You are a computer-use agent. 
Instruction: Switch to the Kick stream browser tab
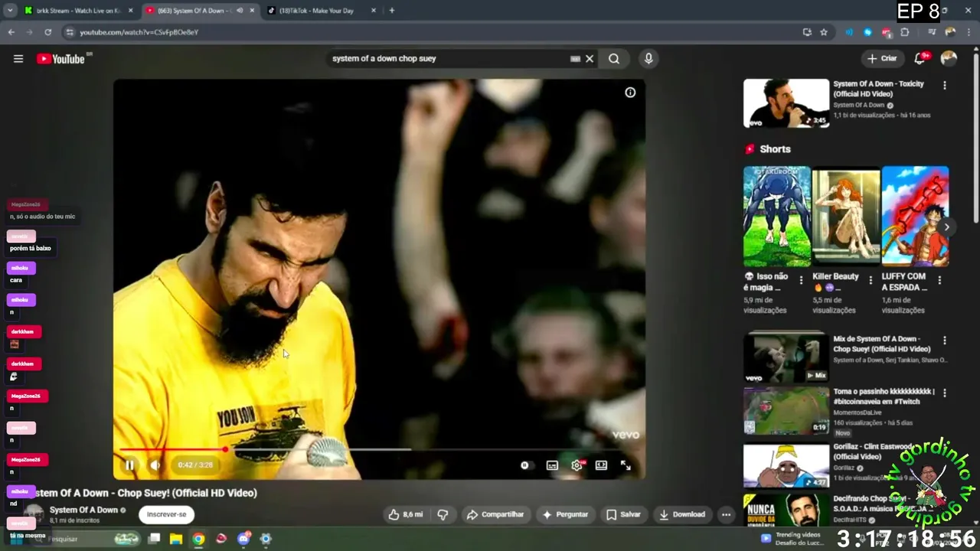point(78,11)
